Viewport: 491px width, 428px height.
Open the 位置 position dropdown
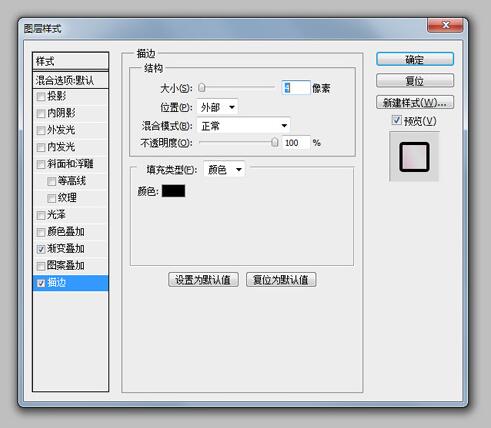tap(217, 107)
